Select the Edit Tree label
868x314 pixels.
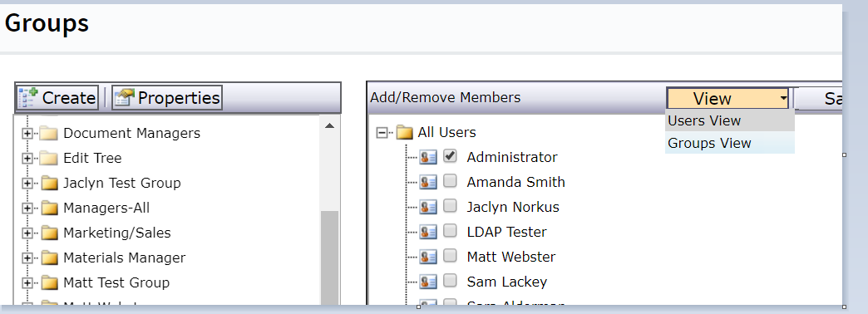[x=92, y=158]
